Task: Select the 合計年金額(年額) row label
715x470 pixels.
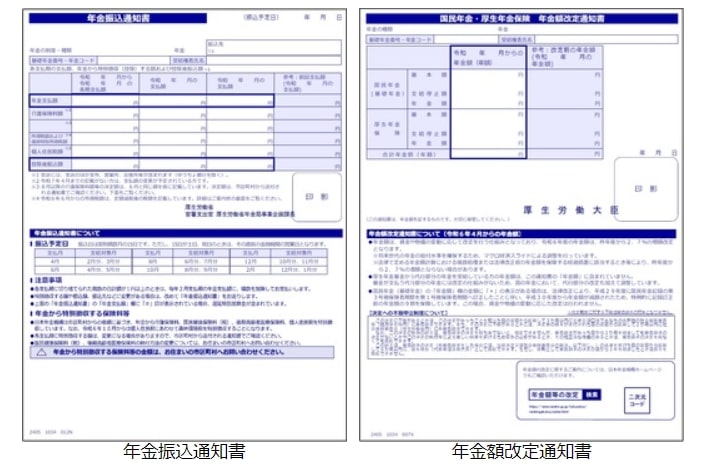Action: pyautogui.click(x=409, y=155)
